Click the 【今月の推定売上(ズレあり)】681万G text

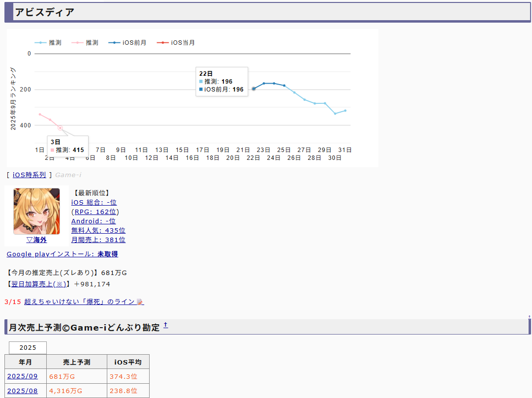click(67, 273)
